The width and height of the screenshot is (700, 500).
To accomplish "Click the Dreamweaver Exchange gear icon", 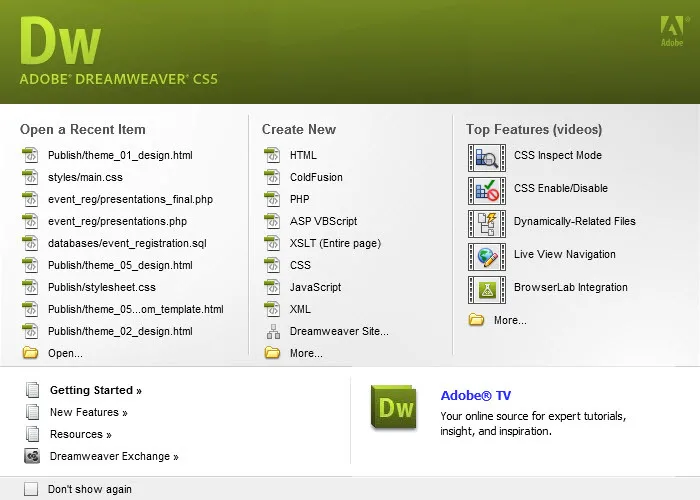I will [x=32, y=456].
